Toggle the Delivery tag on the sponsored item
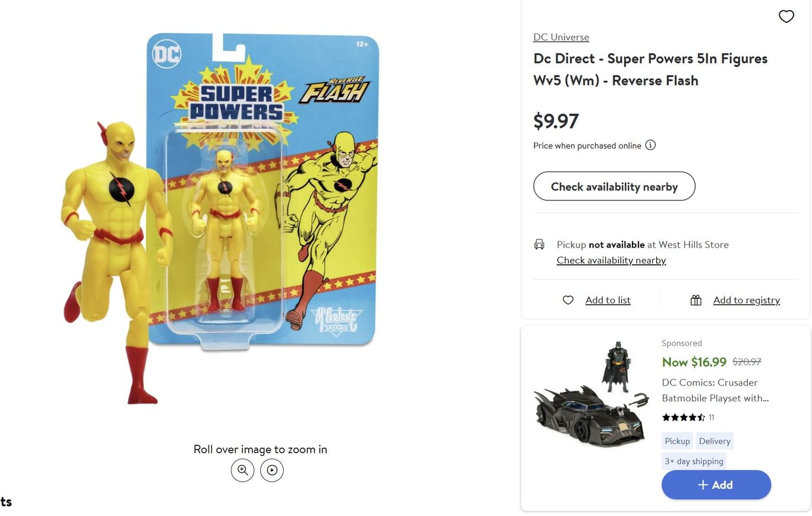The width and height of the screenshot is (812, 516). pyautogui.click(x=715, y=441)
